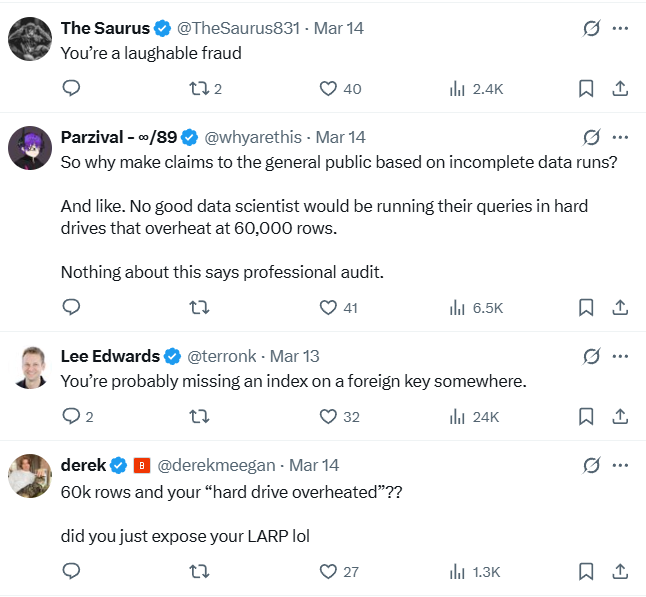Viewport: 646px width, 597px height.
Task: Reply to The Saurus's tweet
Action: [71, 89]
